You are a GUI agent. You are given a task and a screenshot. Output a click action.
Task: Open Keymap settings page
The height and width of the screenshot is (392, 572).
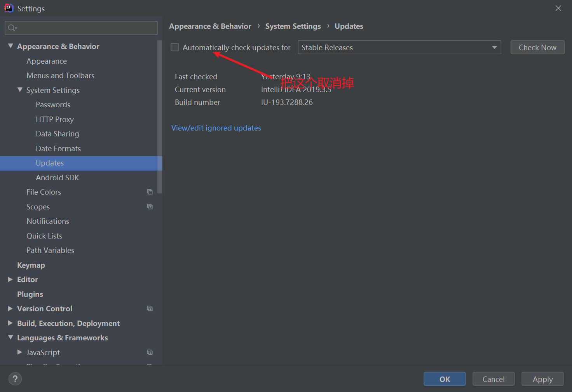pos(31,265)
